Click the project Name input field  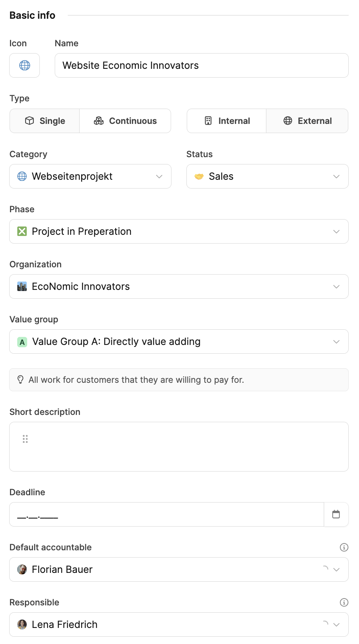[201, 65]
